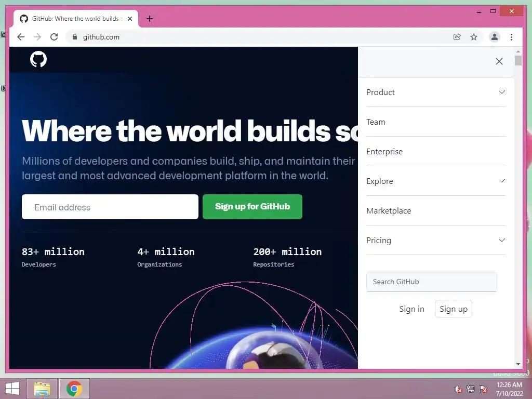
Task: Open the Pricing menu item
Action: click(436, 240)
